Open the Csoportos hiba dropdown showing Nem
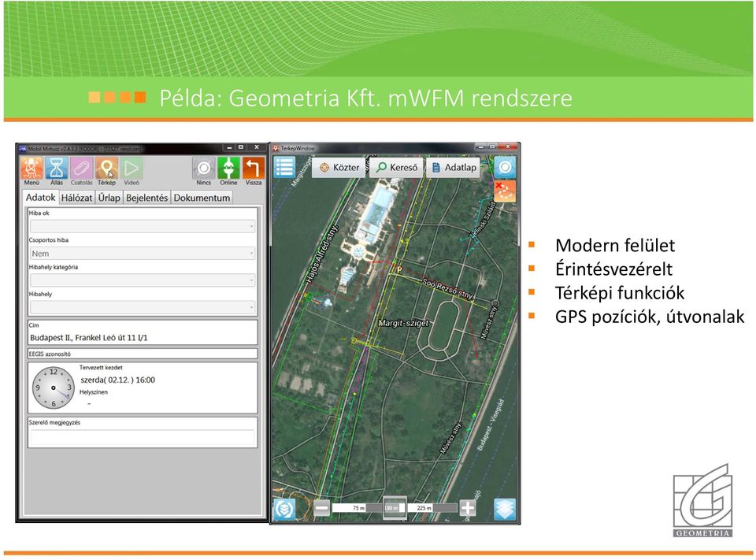 pos(143,254)
